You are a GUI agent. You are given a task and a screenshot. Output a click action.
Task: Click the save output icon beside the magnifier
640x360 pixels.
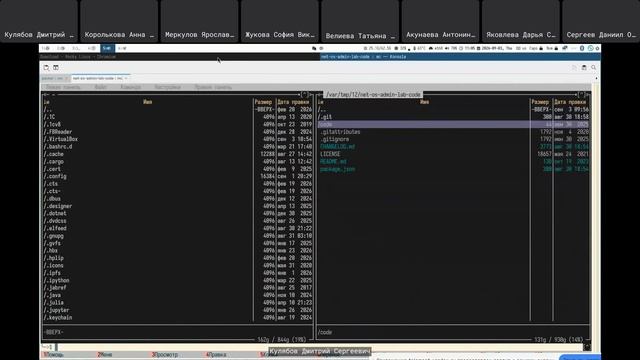(x=584, y=68)
